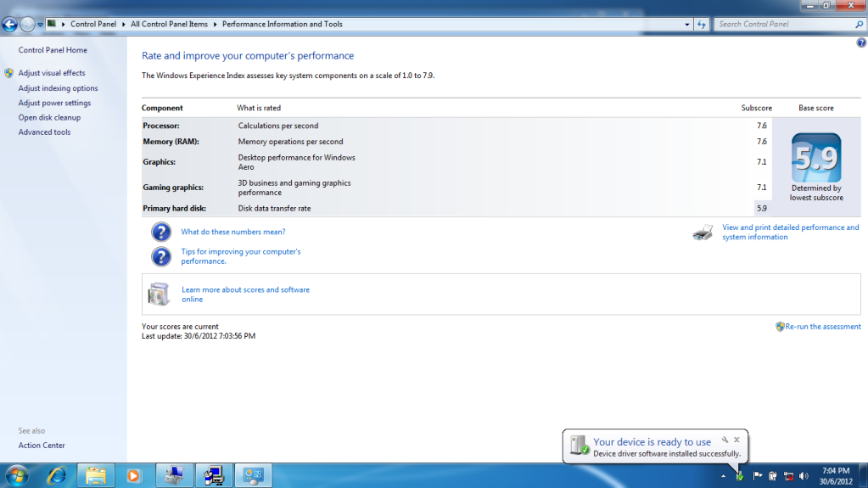Click the shield icon beside Adjust visual effects
The image size is (868, 488).
tap(8, 73)
